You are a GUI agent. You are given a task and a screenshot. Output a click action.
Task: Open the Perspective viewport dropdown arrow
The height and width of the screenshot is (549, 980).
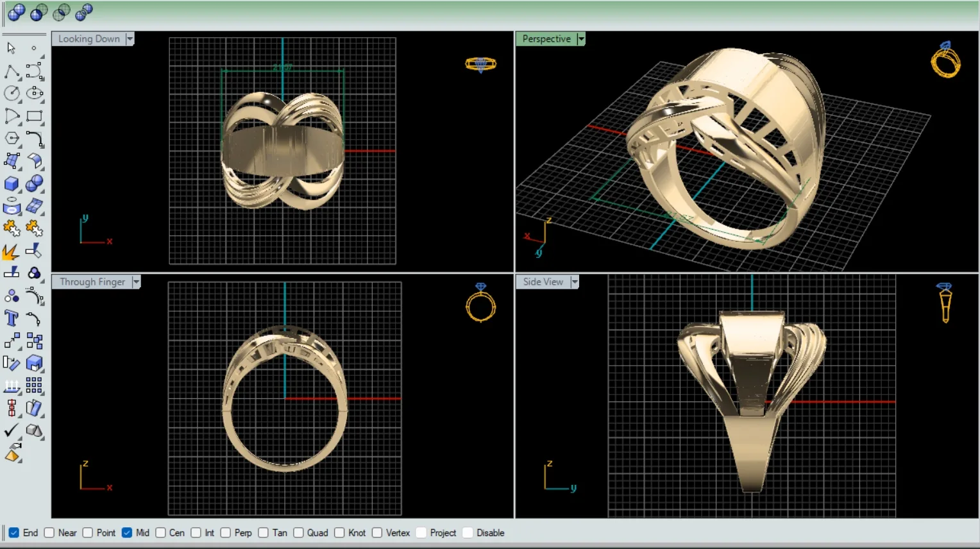[581, 39]
